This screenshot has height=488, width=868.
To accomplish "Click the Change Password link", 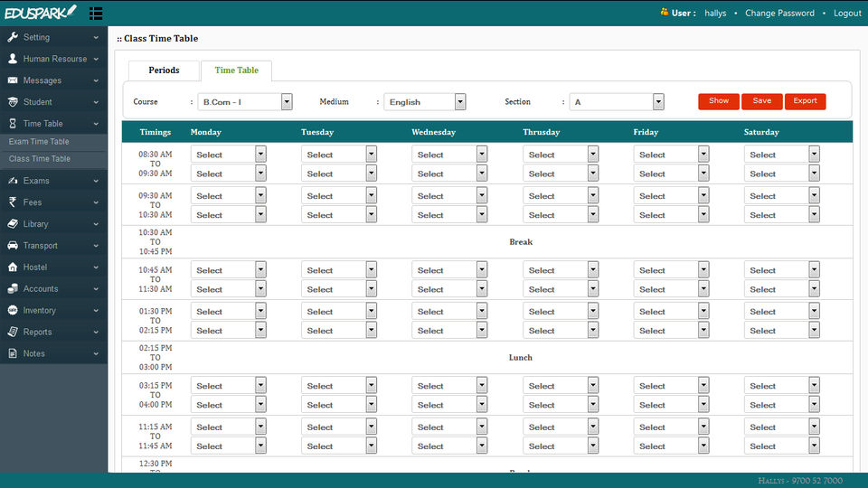I will (779, 13).
